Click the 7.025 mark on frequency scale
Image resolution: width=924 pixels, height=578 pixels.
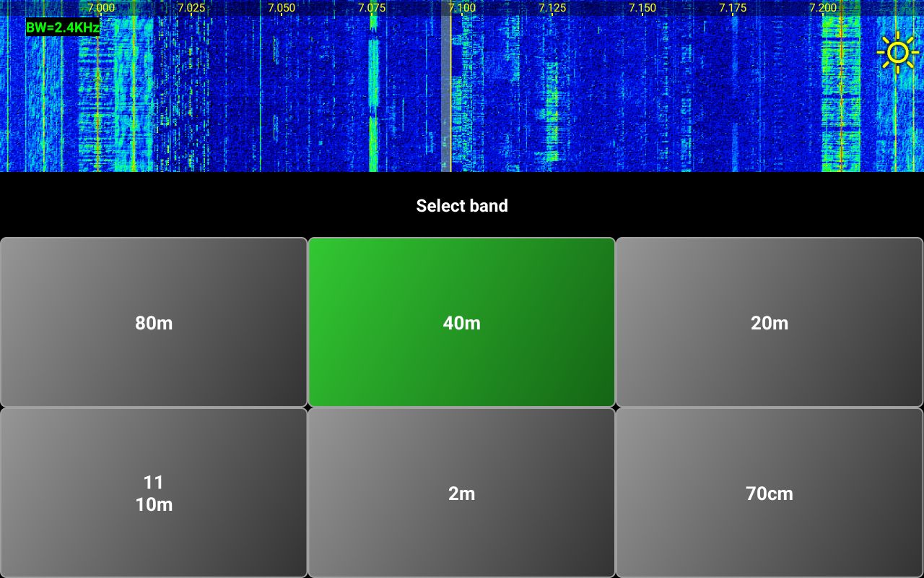tap(191, 8)
